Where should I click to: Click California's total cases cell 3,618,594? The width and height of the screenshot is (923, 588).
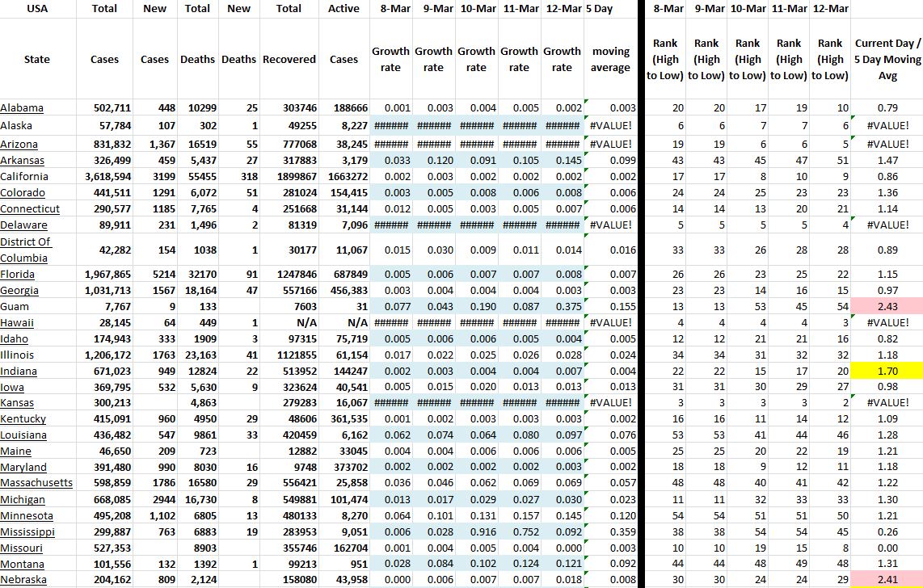[107, 177]
